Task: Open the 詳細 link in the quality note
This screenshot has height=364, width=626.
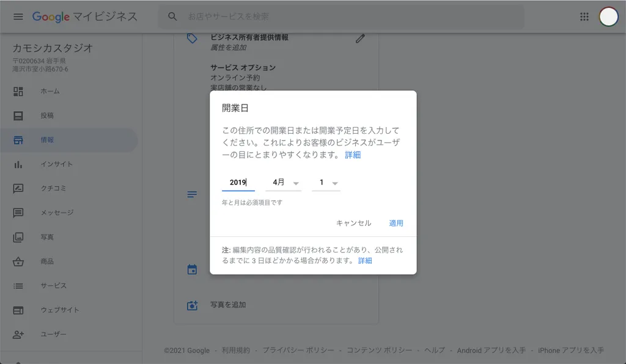Action: [x=365, y=261]
